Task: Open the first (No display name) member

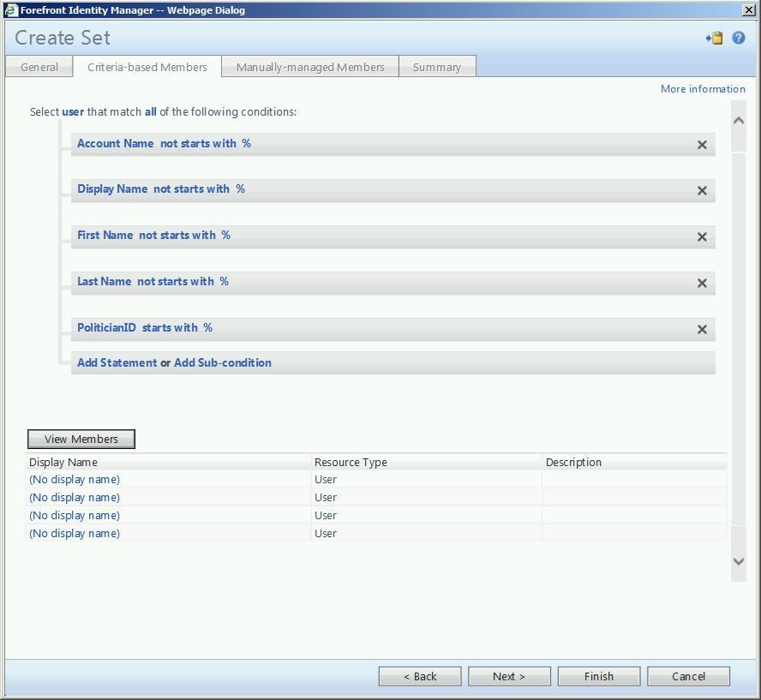Action: [x=75, y=480]
